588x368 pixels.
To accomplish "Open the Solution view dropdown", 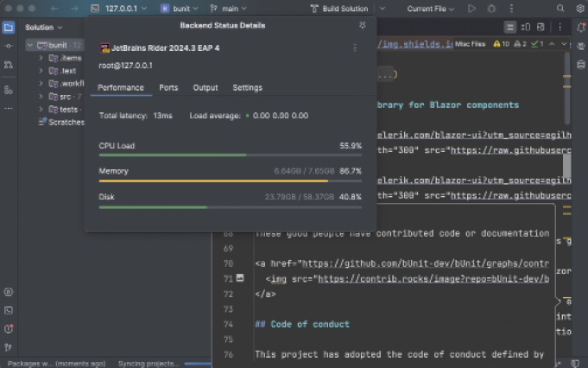I will (x=43, y=28).
